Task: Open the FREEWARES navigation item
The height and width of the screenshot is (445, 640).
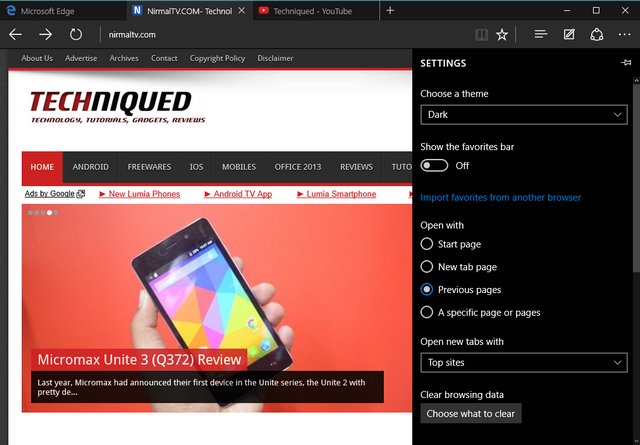Action: point(149,167)
